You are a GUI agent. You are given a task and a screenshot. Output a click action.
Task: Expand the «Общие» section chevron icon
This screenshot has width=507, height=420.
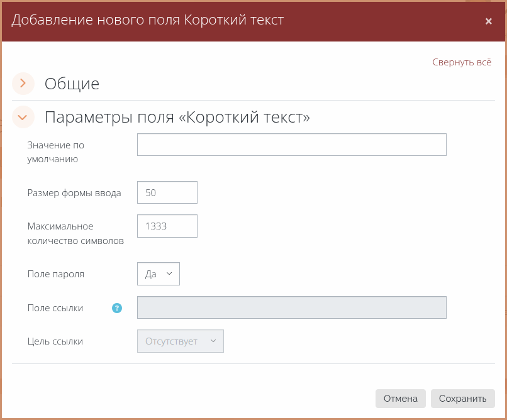[23, 83]
